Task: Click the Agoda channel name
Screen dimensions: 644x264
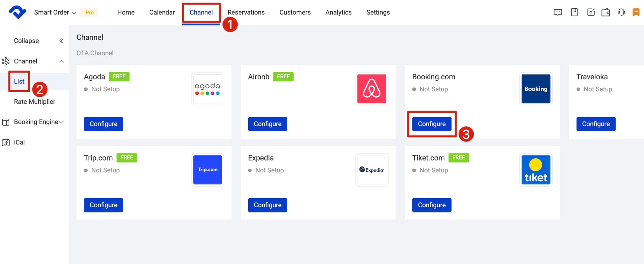Action: (94, 77)
